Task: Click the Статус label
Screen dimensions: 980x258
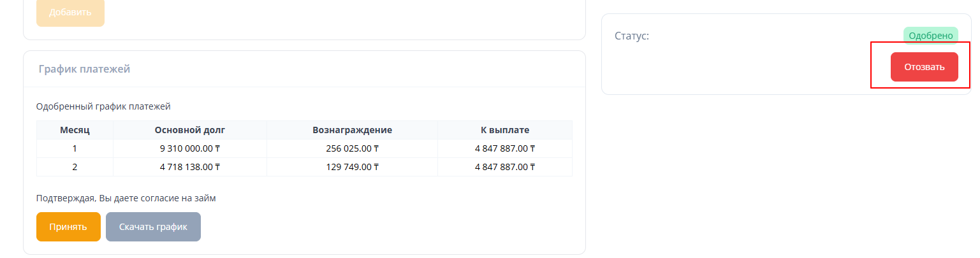Action: (x=632, y=36)
